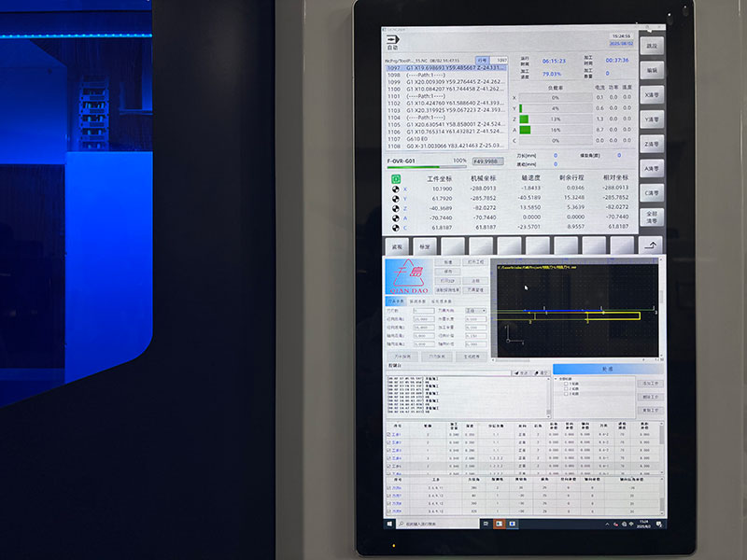
Task: Open the tool direction dropdown
Action: tap(475, 310)
